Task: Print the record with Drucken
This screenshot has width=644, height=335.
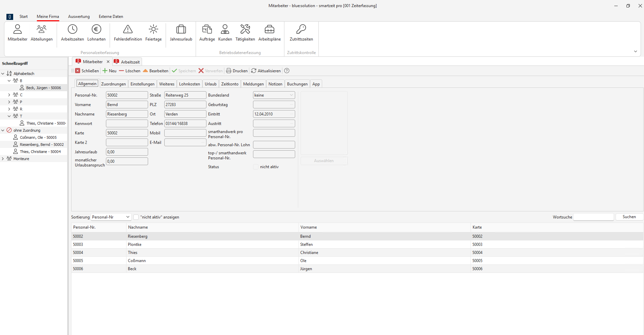Action: click(237, 71)
